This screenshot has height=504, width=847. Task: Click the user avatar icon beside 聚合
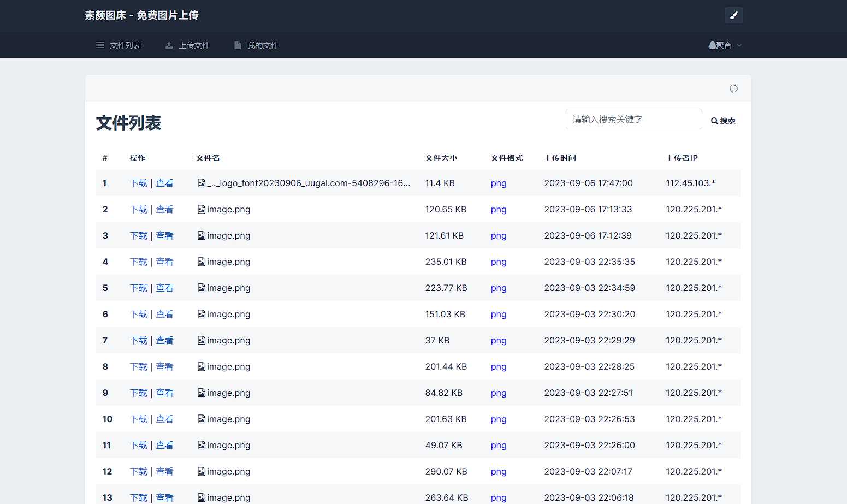point(712,45)
